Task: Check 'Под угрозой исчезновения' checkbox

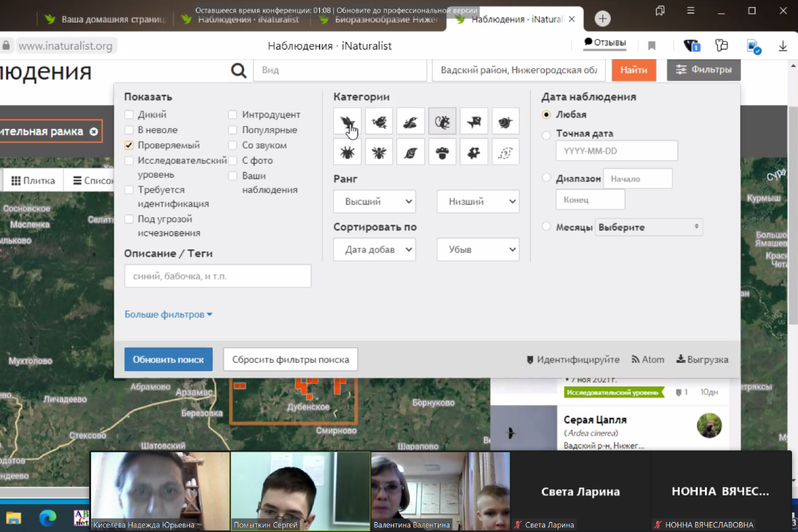Action: tap(129, 219)
